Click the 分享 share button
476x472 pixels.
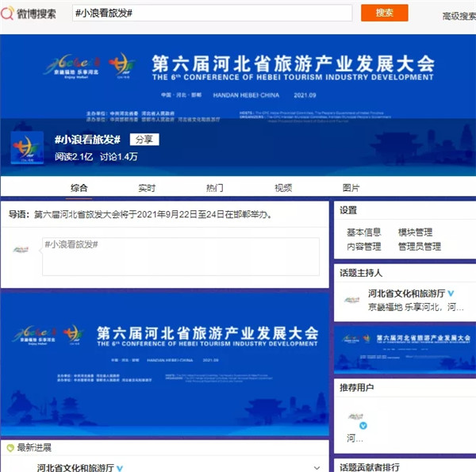[x=144, y=140]
